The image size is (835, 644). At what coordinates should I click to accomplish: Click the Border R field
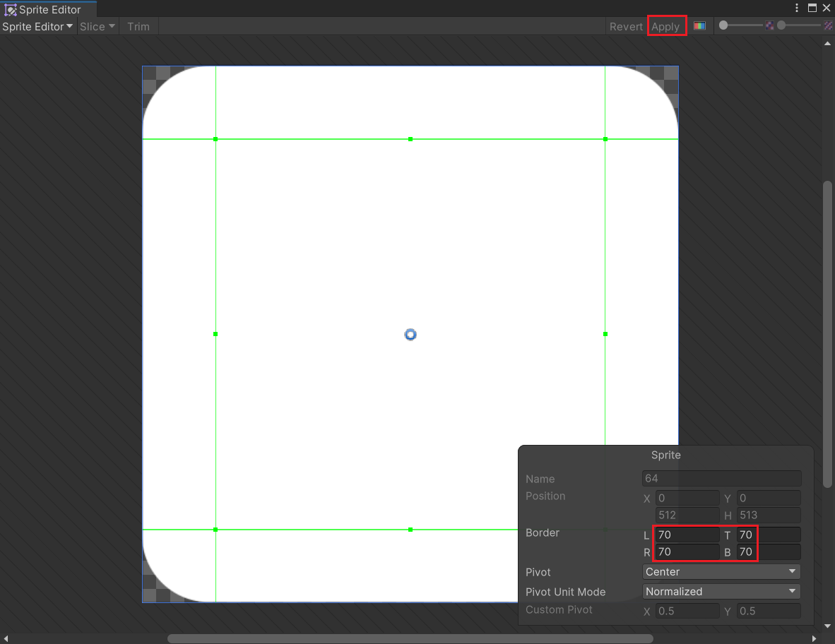(x=687, y=552)
